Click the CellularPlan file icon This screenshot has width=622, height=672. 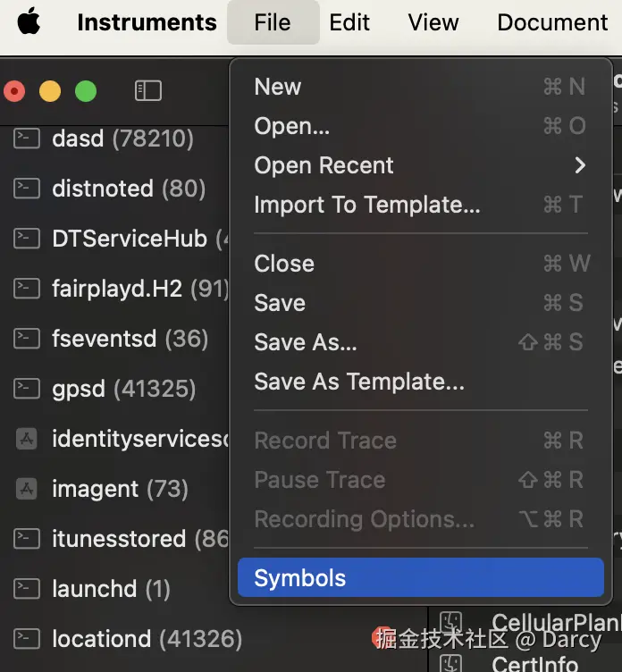452,623
